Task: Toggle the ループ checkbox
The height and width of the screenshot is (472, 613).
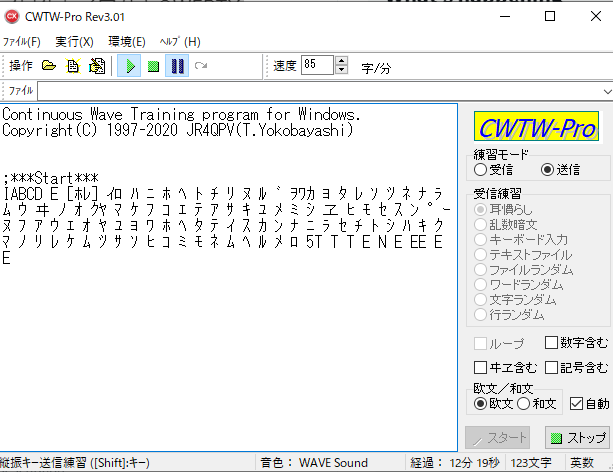Action: (499, 343)
